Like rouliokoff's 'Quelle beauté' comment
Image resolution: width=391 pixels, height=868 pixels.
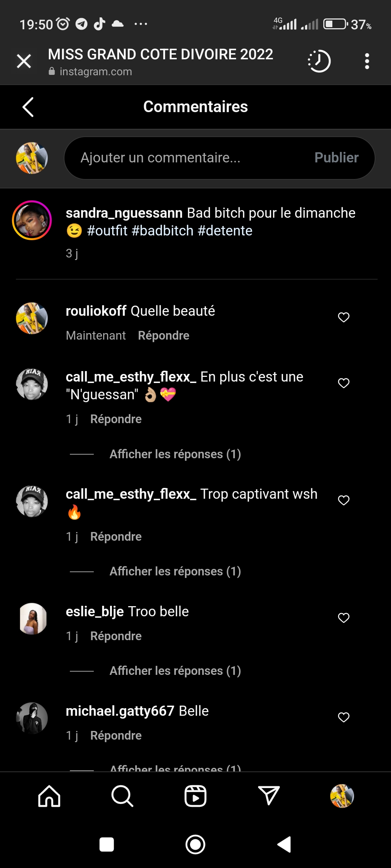coord(344,317)
